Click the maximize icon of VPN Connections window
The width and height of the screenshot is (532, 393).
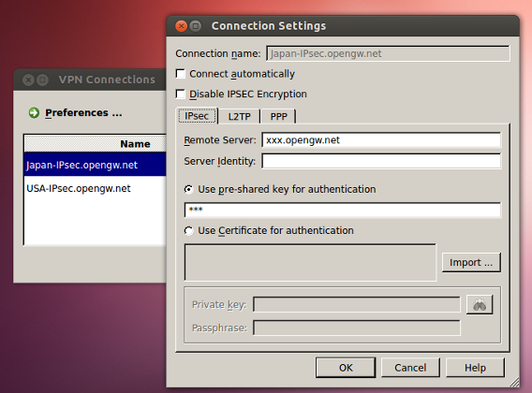[42, 80]
